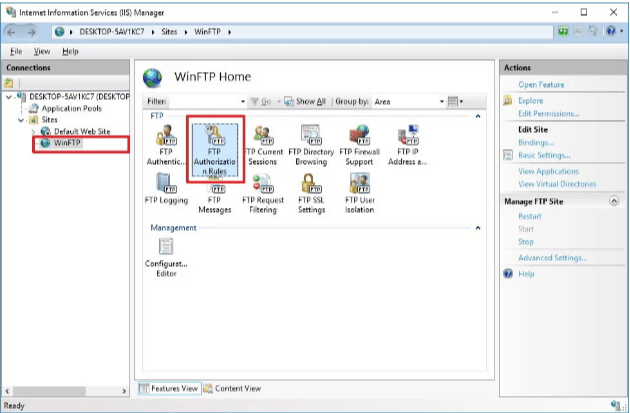The image size is (630, 413).
Task: Open FTP Directory Browsing feature
Action: [311, 144]
